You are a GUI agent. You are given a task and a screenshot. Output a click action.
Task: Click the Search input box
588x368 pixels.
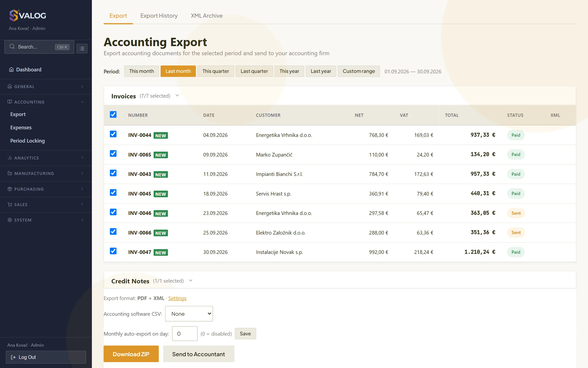pyautogui.click(x=39, y=47)
